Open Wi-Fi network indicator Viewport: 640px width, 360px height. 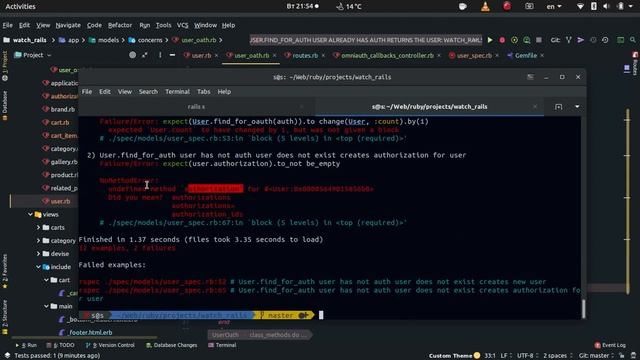click(580, 7)
